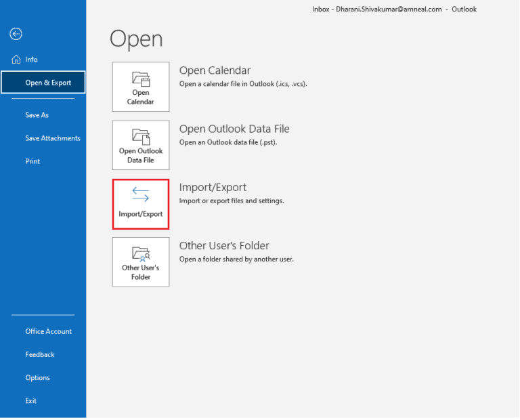Choose Save As in the left sidebar
Image resolution: width=520 pixels, height=420 pixels.
(x=37, y=115)
